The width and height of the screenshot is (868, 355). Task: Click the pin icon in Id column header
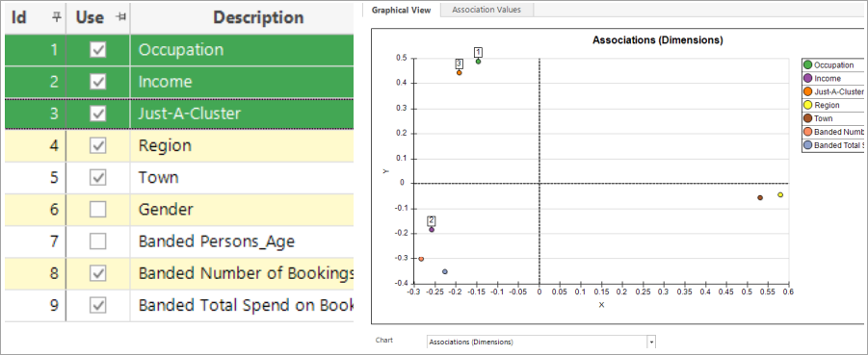pyautogui.click(x=56, y=17)
